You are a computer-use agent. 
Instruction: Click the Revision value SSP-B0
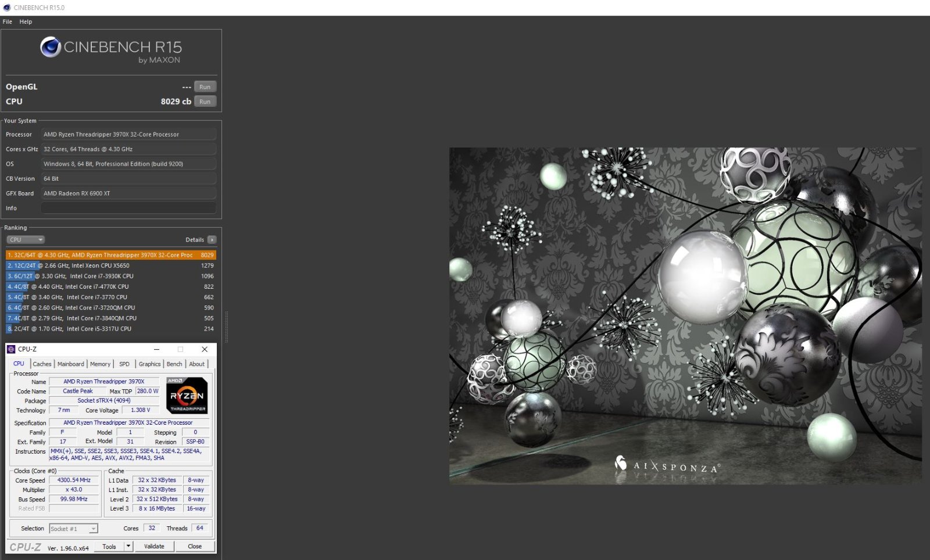[x=195, y=441]
